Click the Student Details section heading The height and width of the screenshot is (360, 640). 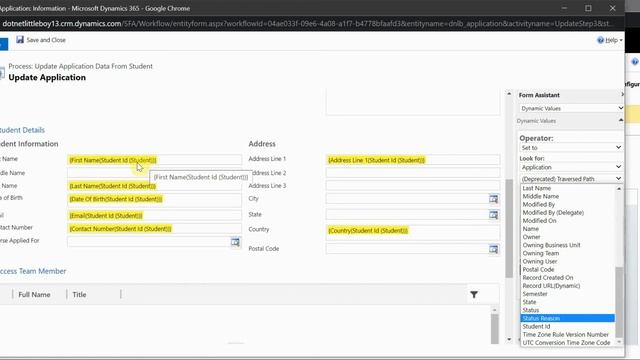pyautogui.click(x=22, y=130)
